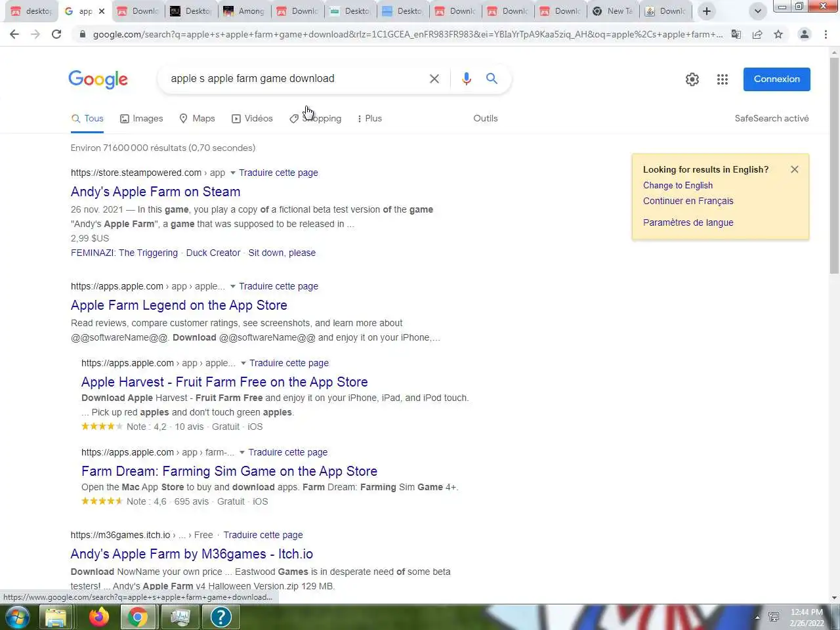This screenshot has width=840, height=630.
Task: Click the Google logo
Action: pyautogui.click(x=98, y=79)
